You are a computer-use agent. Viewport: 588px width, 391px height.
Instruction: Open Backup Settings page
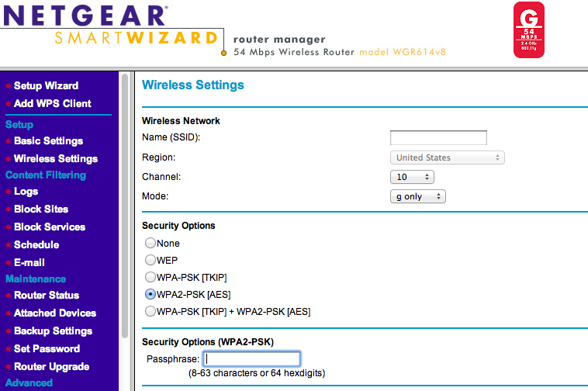[x=54, y=331]
